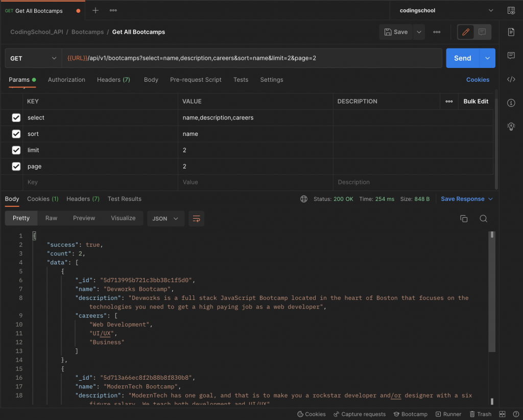
Task: Switch to build mode pencil icon
Action: [466, 32]
